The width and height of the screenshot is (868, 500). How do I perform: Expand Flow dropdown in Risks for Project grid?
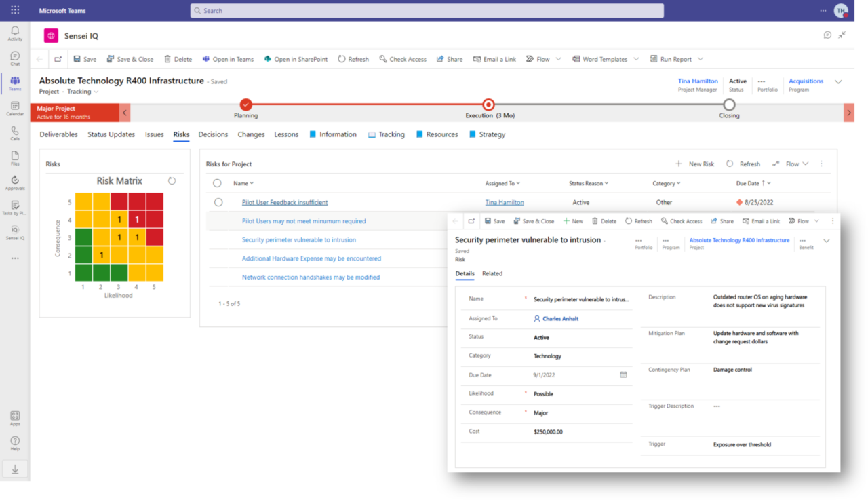(x=806, y=164)
